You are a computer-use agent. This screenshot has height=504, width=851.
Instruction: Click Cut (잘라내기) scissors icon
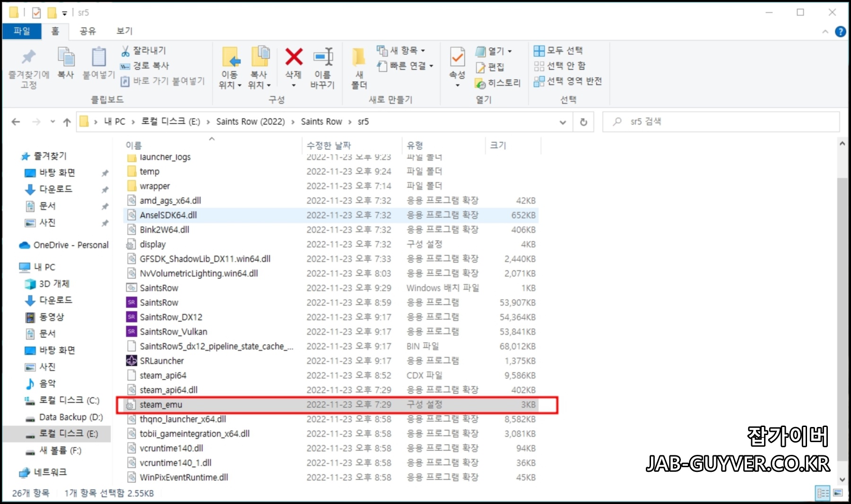click(125, 51)
